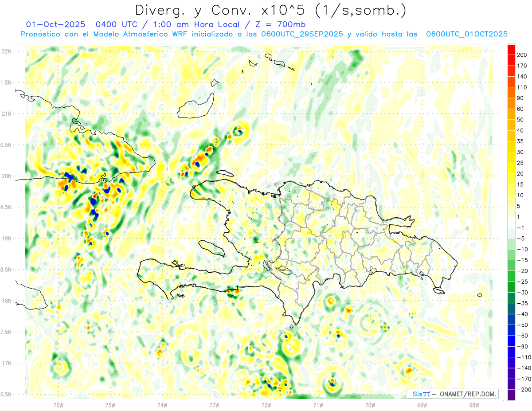The image size is (532, 411).
Task: Click the '69W' longitude label
Action: [422, 405]
